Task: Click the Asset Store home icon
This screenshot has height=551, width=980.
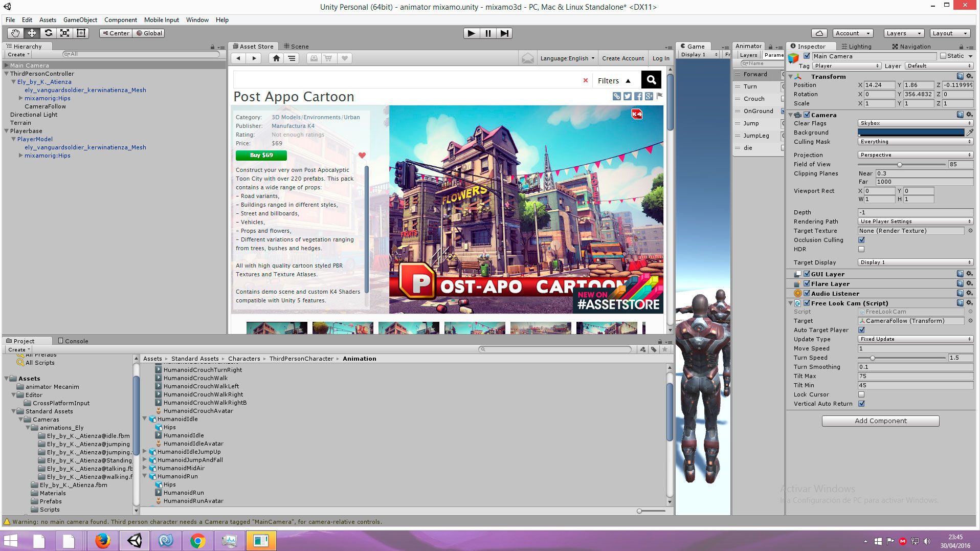Action: click(276, 58)
